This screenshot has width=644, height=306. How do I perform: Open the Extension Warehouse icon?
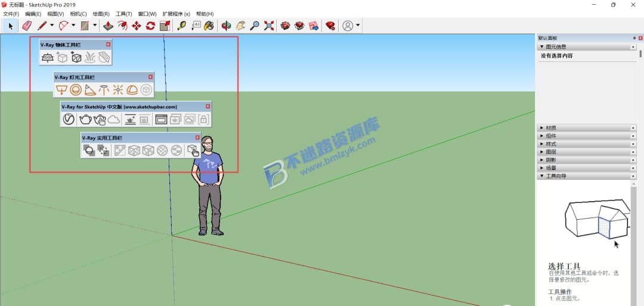299,26
